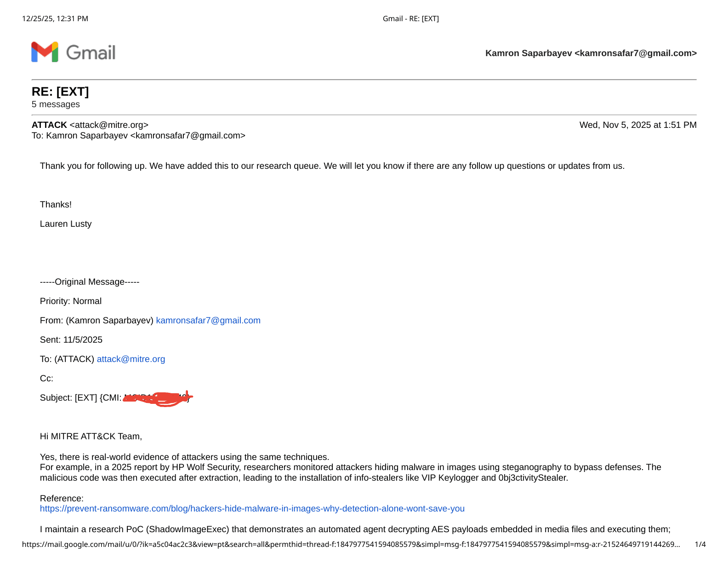
Task: Click the "I maintain a research PoC" sentence
Action: [355, 529]
